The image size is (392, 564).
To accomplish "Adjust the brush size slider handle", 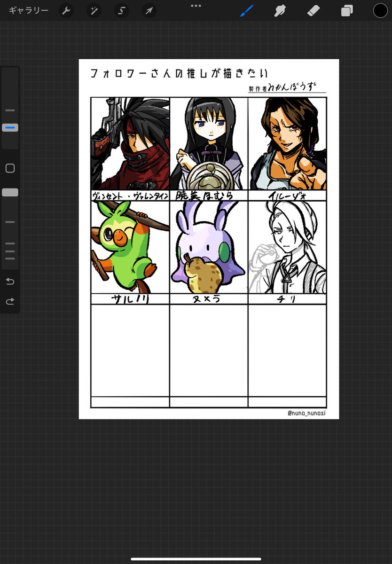I will pos(10,127).
